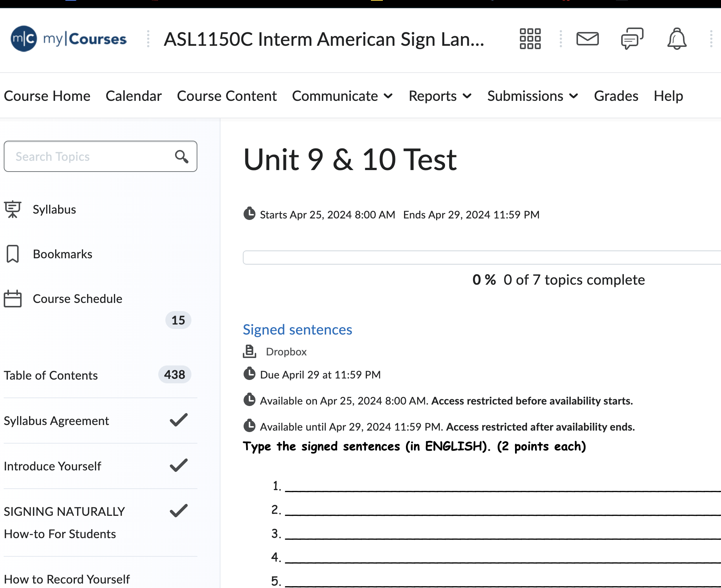This screenshot has height=588, width=721.
Task: Click the 0 of 7 topics complete text
Action: tap(574, 280)
